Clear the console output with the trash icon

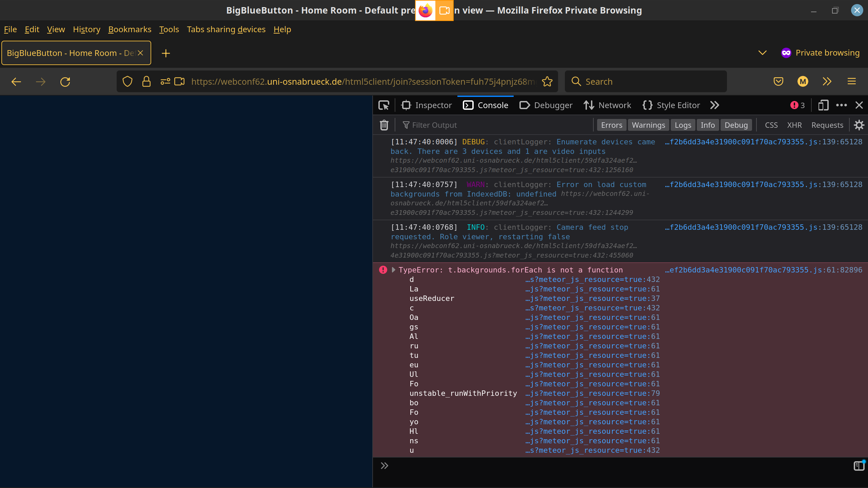[383, 125]
